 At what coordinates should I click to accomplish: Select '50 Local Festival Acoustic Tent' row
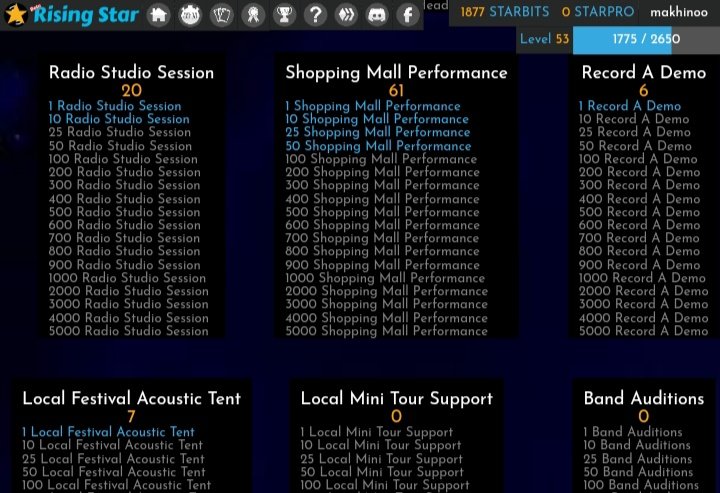click(114, 472)
